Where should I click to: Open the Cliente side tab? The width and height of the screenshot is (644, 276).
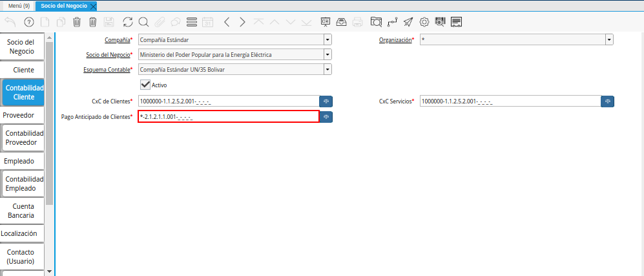point(23,70)
